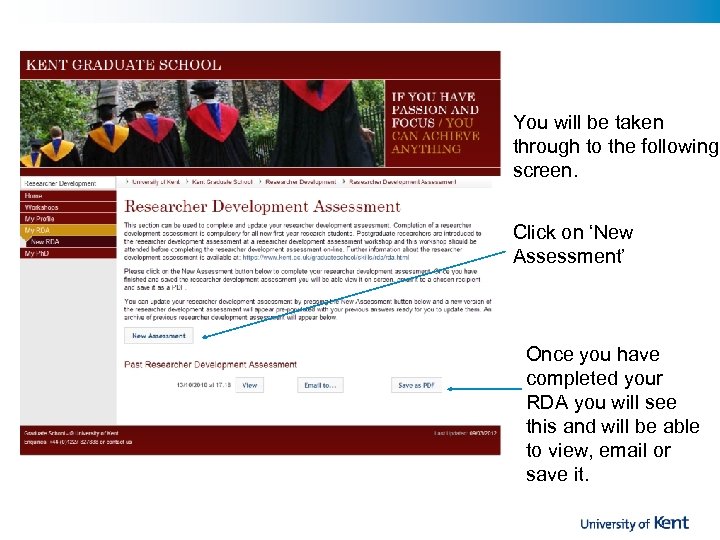Follow Researcher Development breadcrumb link
720x540 pixels.
click(x=301, y=182)
